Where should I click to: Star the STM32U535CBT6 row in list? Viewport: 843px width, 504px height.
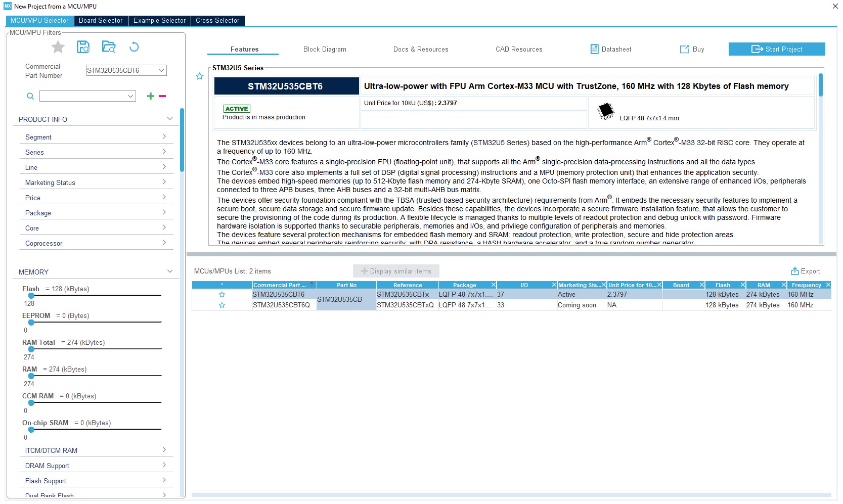pyautogui.click(x=222, y=295)
